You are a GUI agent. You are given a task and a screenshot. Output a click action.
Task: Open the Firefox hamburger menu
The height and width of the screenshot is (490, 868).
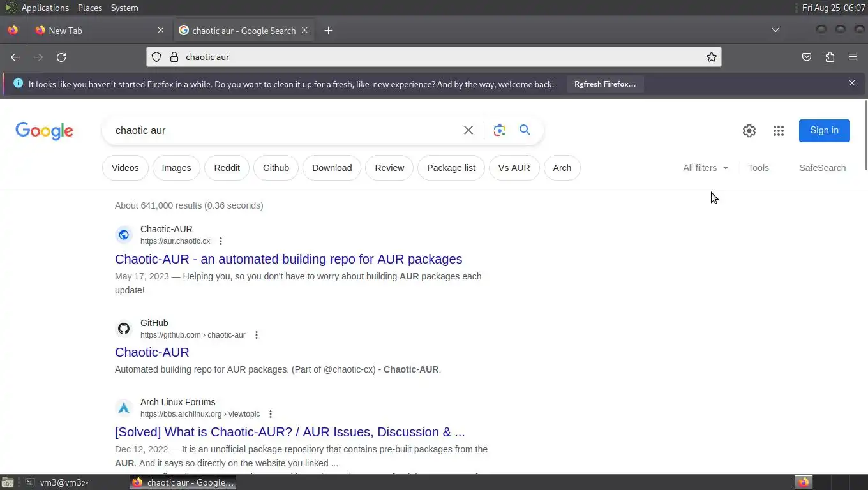click(x=853, y=57)
